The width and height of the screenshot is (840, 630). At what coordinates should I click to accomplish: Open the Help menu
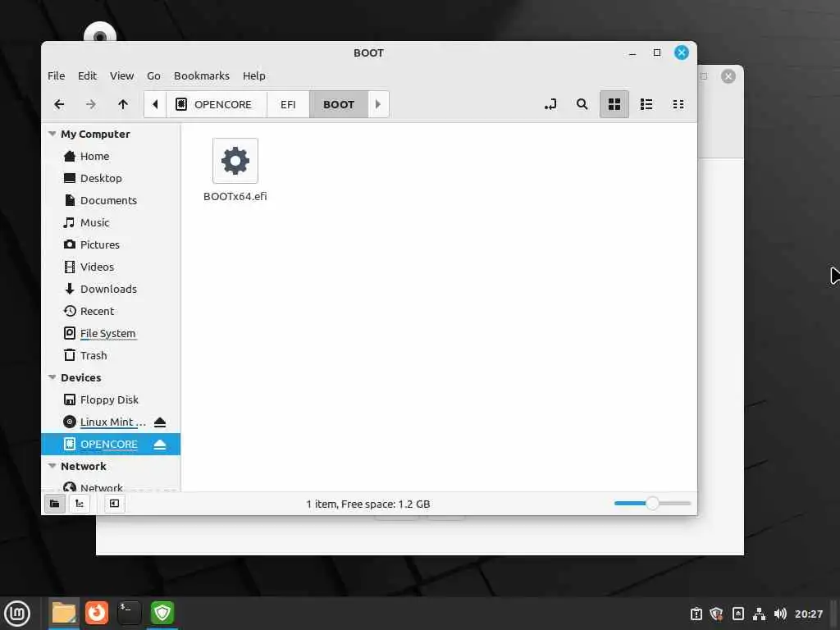tap(254, 76)
